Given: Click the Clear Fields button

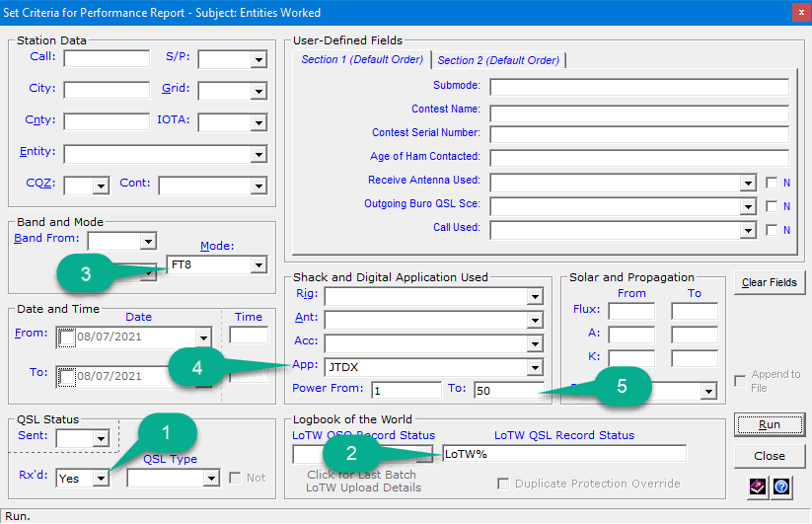Looking at the screenshot, I should coord(769,282).
